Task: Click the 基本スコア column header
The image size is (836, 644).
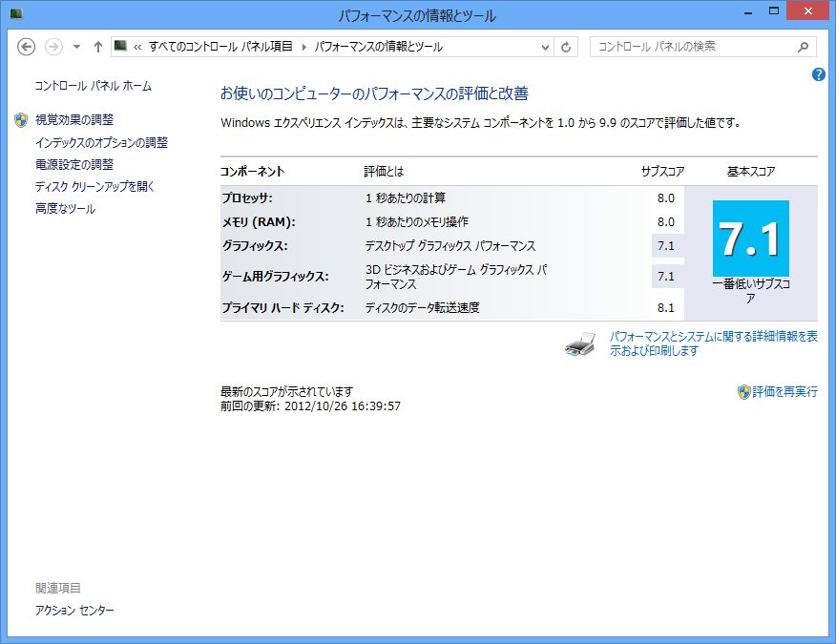Action: [x=751, y=172]
